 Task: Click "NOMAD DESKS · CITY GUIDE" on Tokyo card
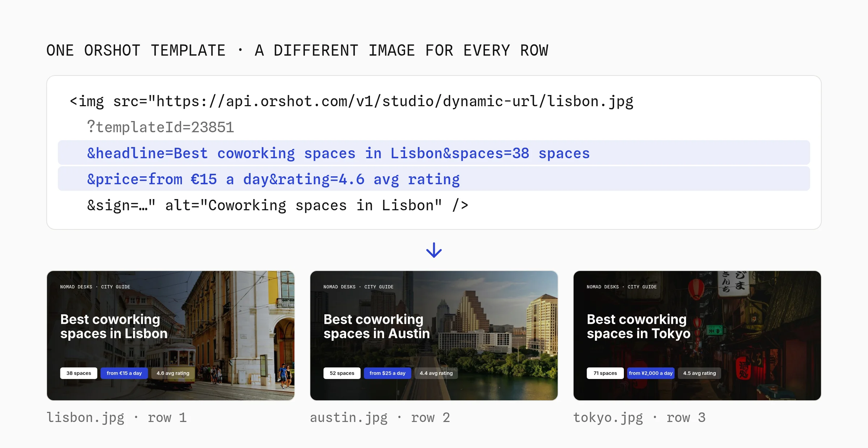coord(622,287)
